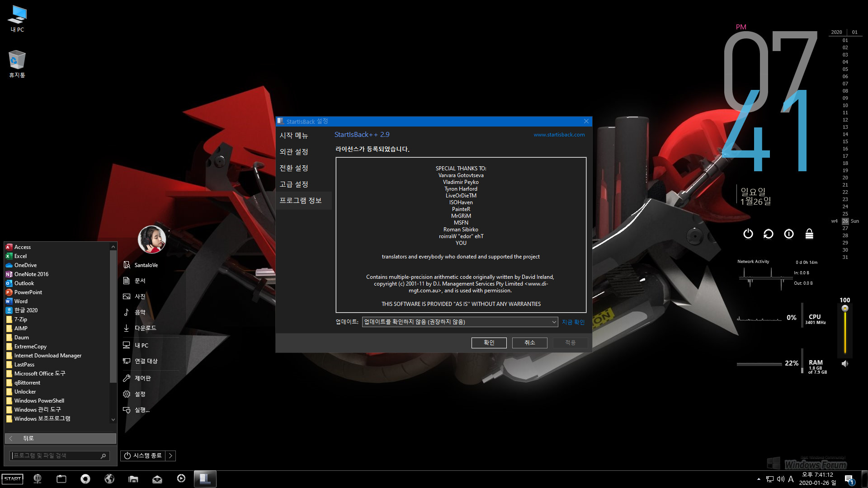Click the IME language indicator A
This screenshot has height=488, width=868.
click(791, 479)
